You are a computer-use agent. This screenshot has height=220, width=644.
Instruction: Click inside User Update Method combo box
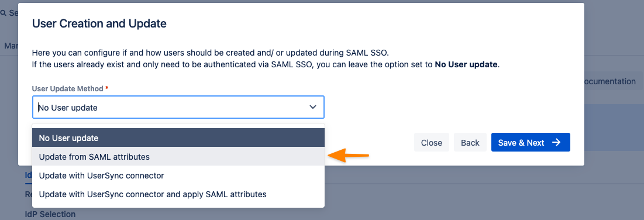pyautogui.click(x=178, y=107)
